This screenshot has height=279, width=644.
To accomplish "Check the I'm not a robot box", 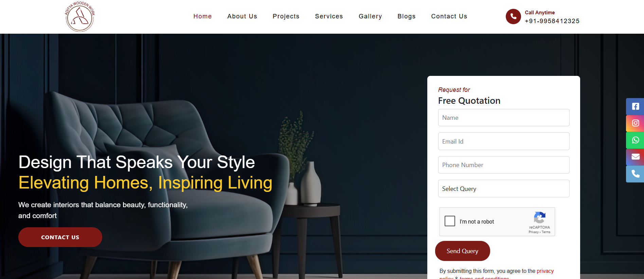I will pos(450,221).
